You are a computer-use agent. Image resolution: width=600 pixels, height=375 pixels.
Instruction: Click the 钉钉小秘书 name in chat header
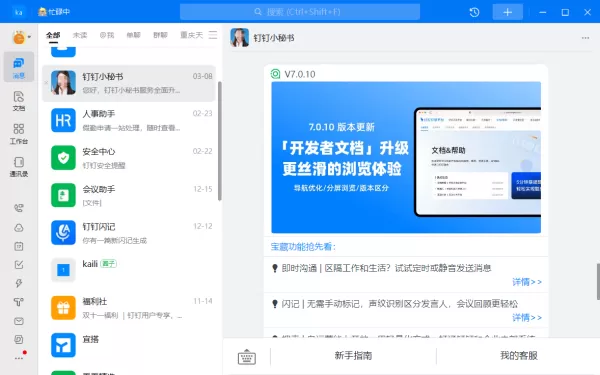274,38
